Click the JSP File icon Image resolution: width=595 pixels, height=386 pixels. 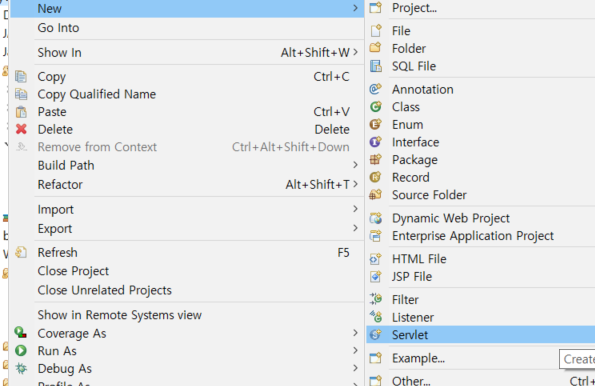coord(376,276)
